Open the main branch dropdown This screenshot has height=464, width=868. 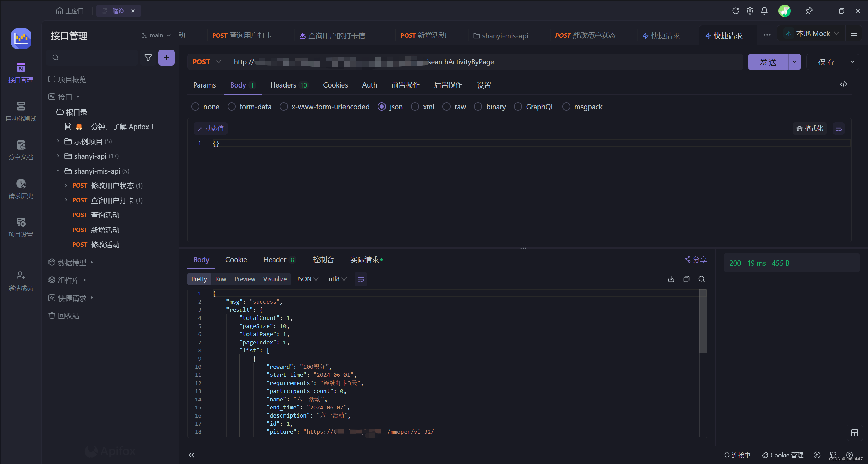tap(156, 35)
